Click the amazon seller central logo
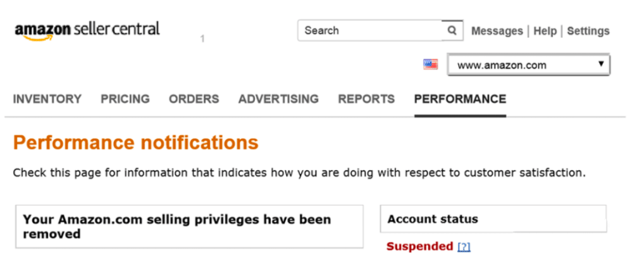 coord(87,31)
